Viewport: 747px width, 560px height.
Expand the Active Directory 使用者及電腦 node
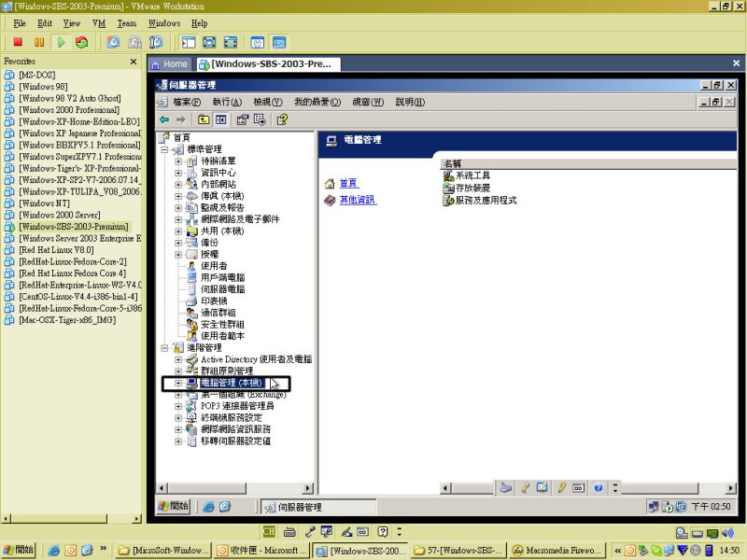[x=178, y=359]
